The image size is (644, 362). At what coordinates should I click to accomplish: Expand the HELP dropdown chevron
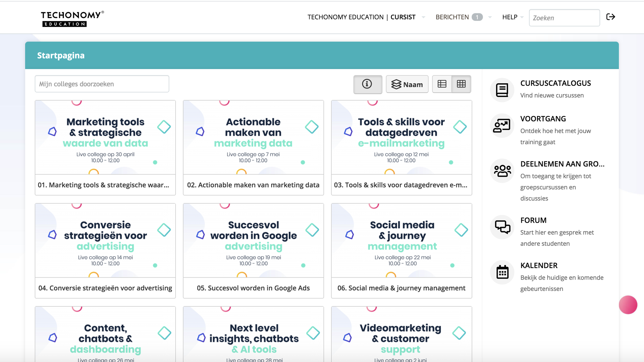point(522,17)
